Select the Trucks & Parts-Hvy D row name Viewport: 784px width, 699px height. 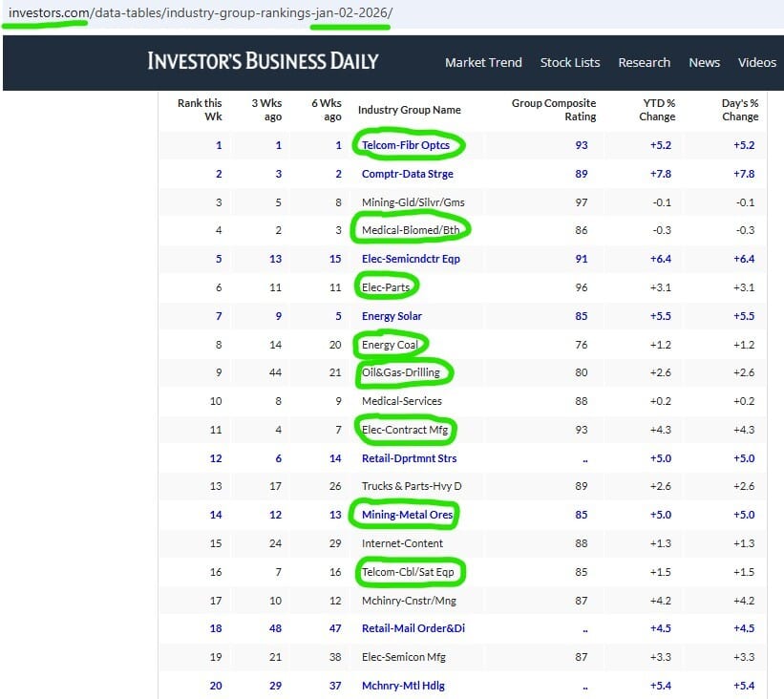pos(412,486)
